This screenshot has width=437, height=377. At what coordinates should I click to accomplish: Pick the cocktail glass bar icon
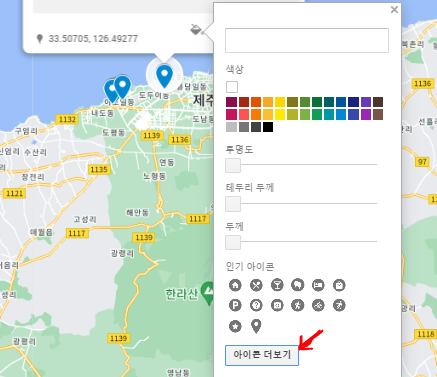[277, 285]
